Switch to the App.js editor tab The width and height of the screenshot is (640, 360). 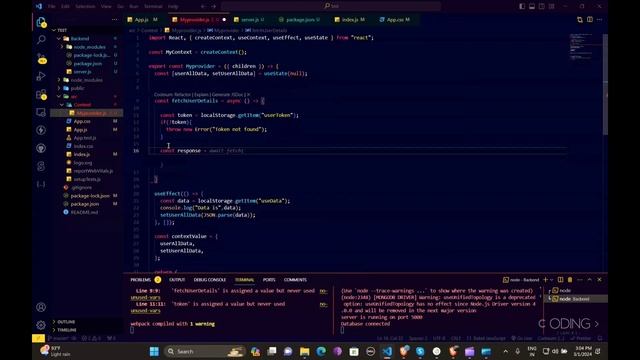[x=142, y=20]
